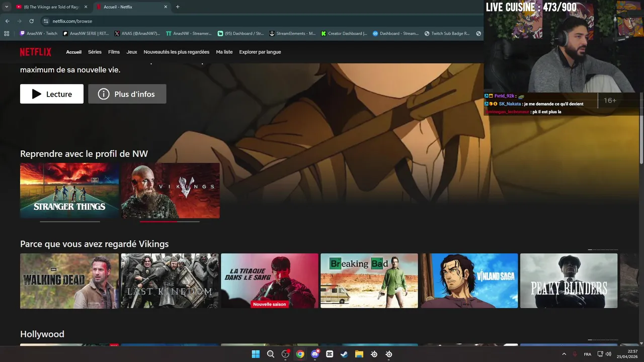
Task: Open the Chrome apps grid icon
Action: click(7, 34)
